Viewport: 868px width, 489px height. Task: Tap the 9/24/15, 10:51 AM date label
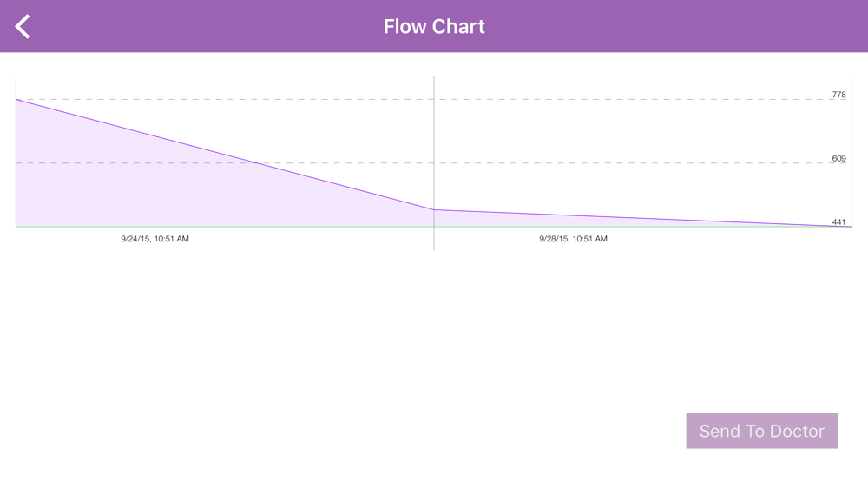tap(155, 239)
